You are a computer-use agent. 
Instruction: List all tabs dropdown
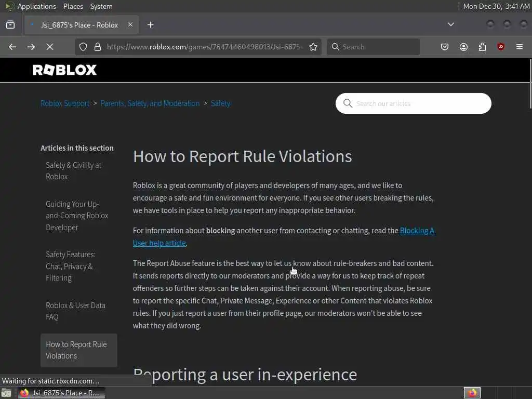tap(451, 24)
